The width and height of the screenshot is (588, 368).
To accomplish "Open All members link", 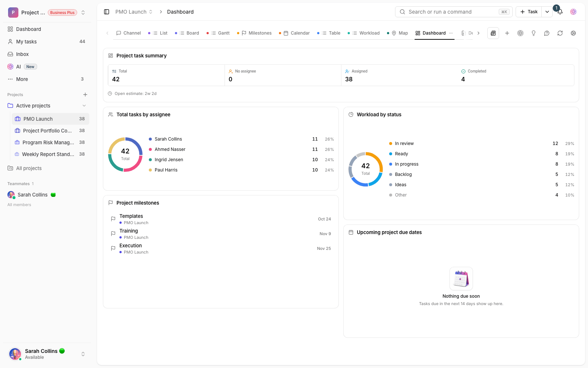I will point(19,205).
